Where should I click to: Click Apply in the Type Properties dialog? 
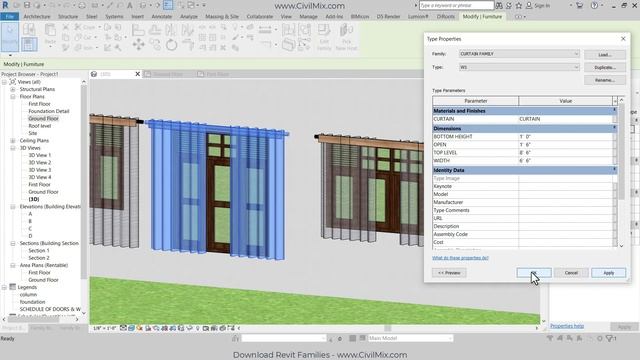coord(609,273)
